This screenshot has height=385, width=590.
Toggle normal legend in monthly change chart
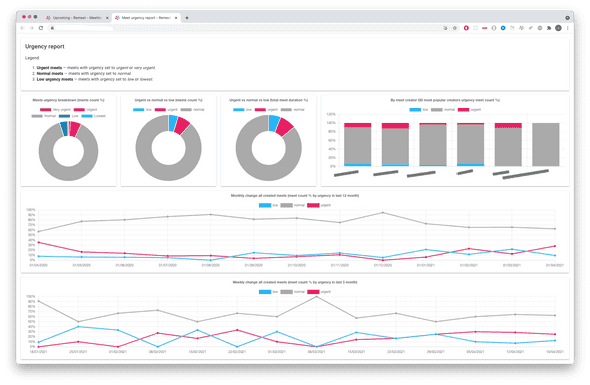[x=292, y=205]
